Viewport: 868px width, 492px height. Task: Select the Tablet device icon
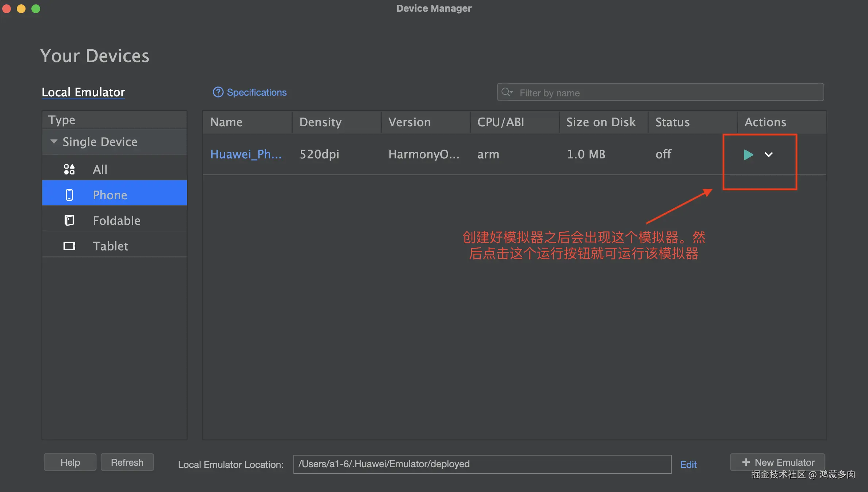(69, 246)
